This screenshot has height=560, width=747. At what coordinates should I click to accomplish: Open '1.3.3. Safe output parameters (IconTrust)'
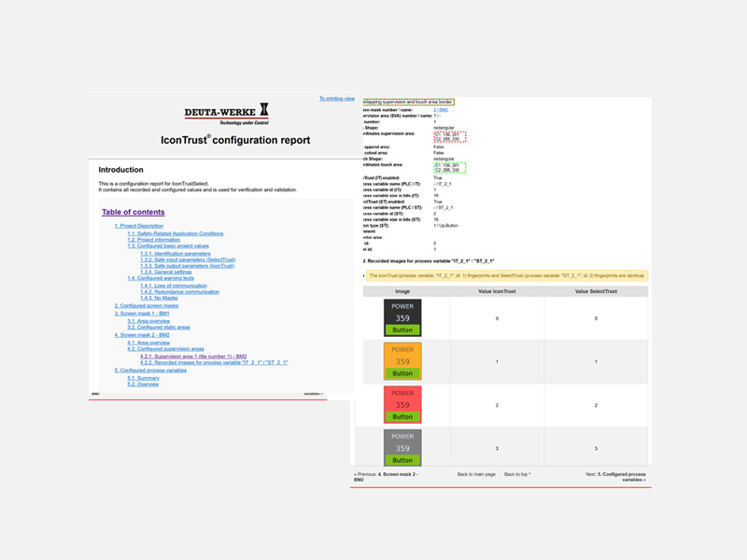[x=188, y=266]
